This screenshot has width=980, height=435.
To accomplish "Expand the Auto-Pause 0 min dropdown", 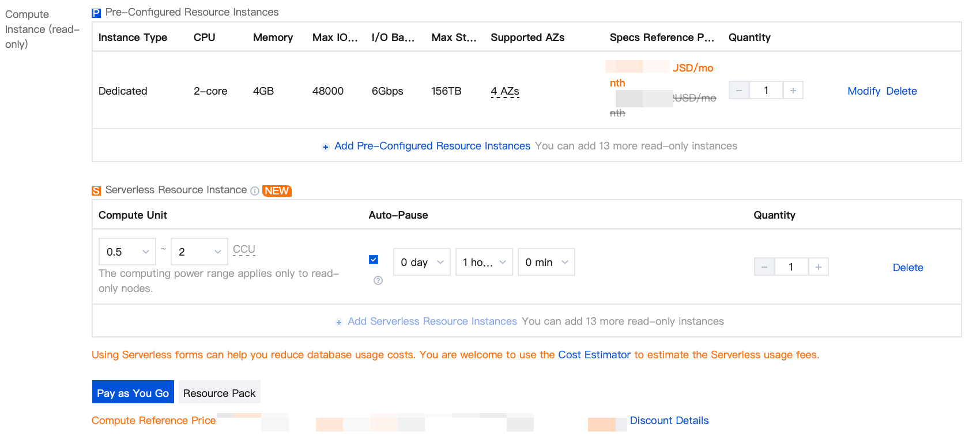I will click(x=546, y=262).
